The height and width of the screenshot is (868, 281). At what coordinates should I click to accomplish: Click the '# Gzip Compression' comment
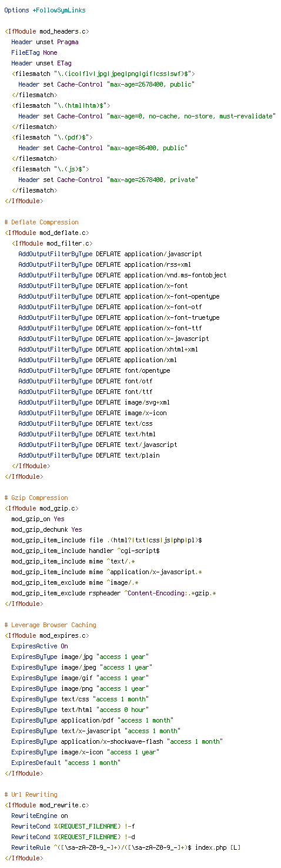point(36,498)
